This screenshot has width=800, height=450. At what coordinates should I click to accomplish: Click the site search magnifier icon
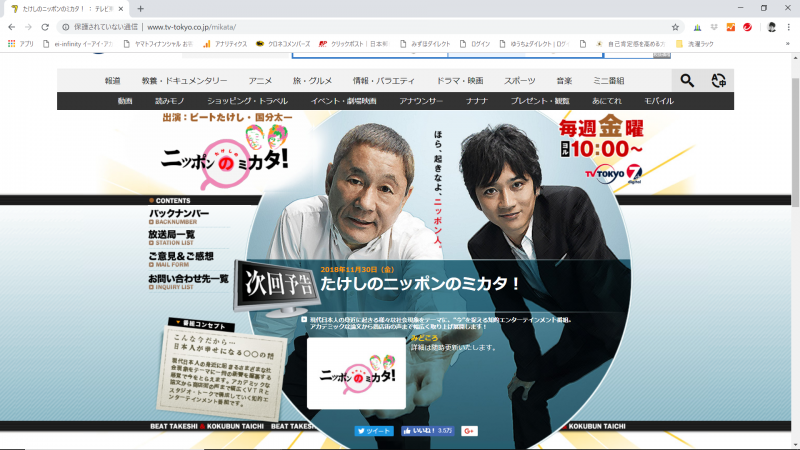pyautogui.click(x=687, y=80)
